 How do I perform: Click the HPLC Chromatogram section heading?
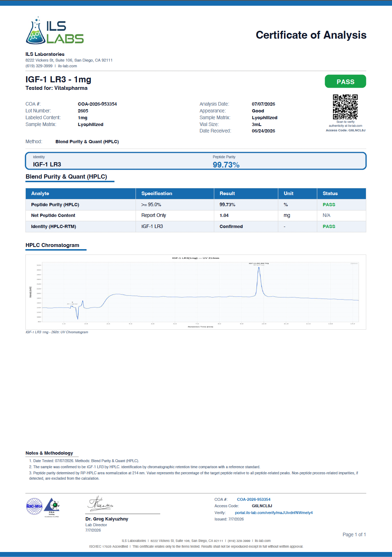coord(52,245)
